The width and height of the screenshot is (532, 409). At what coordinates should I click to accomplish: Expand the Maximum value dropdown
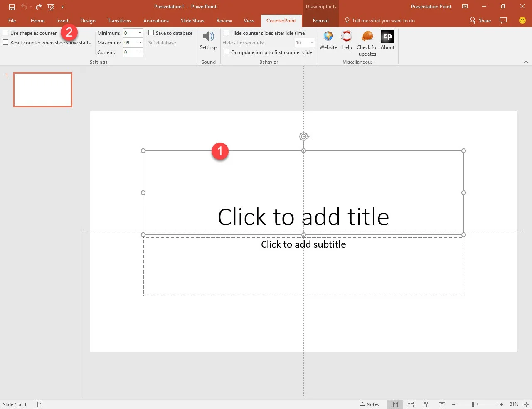[x=140, y=43]
